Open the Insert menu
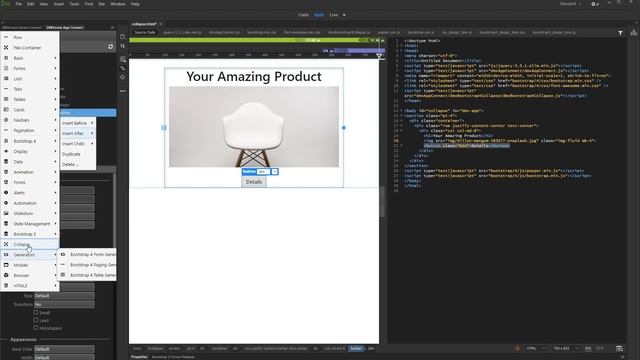Image resolution: width=640 pixels, height=360 pixels. coord(59,4)
